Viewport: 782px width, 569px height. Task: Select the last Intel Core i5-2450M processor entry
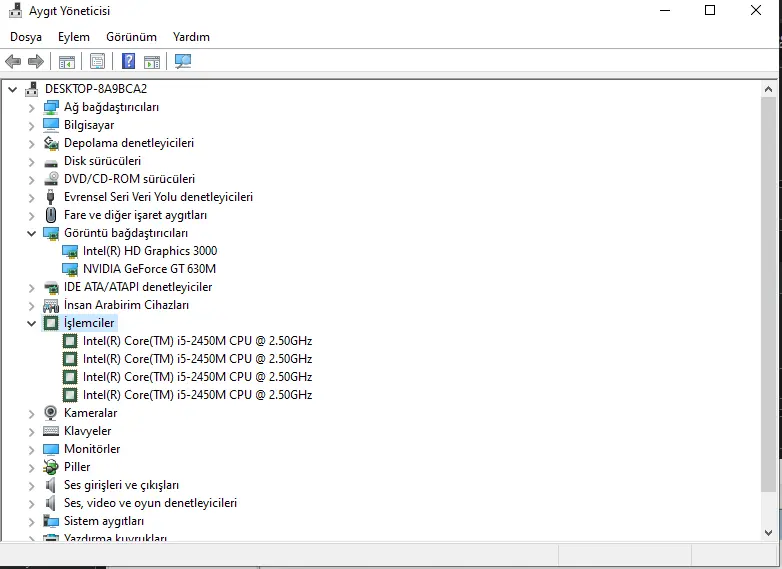point(197,395)
